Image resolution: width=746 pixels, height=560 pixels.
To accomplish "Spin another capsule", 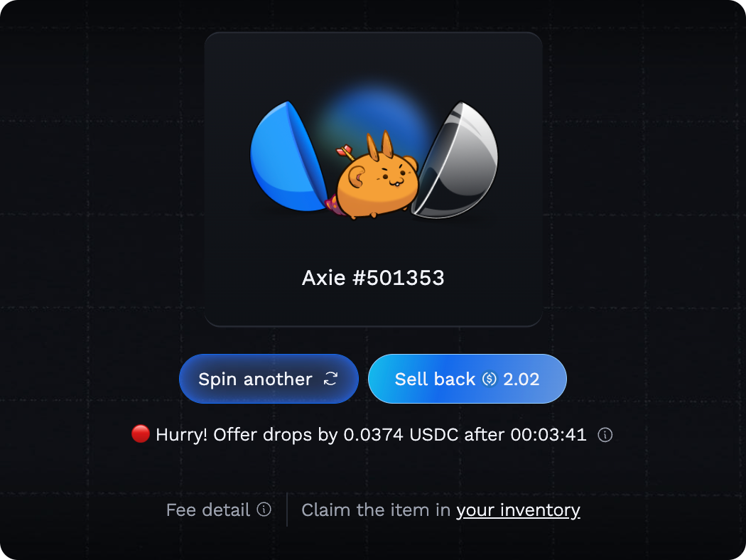I will pos(269,379).
